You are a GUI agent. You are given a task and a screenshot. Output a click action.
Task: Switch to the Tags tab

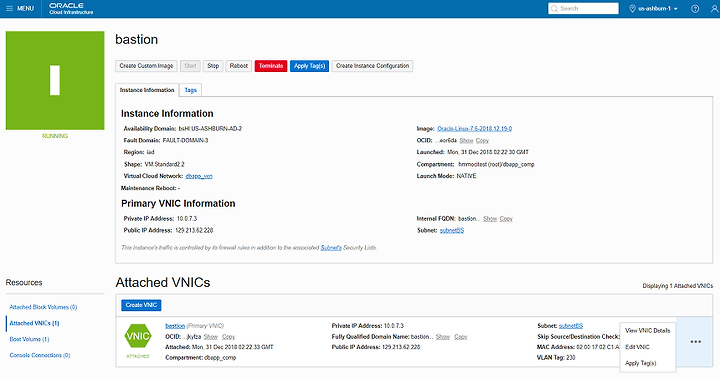click(191, 90)
